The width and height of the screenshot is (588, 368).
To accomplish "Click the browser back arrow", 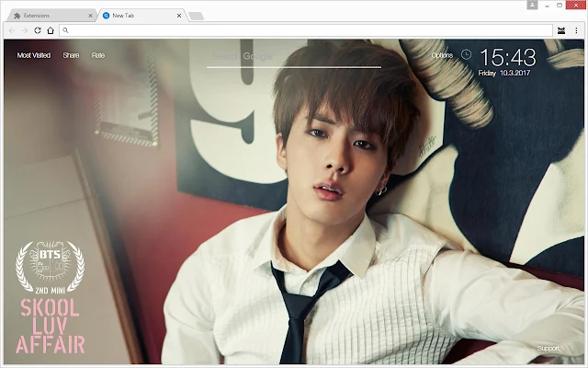I will coord(12,30).
